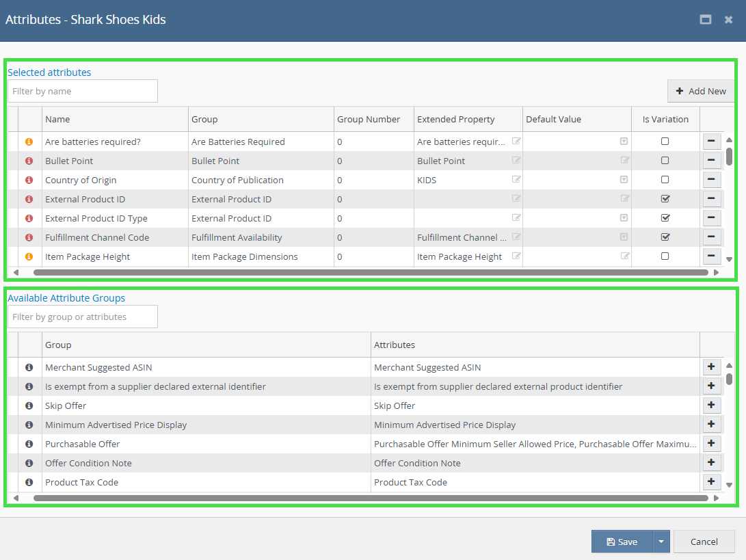
Task: Add the Skip Offer attribute group
Action: [x=711, y=405]
